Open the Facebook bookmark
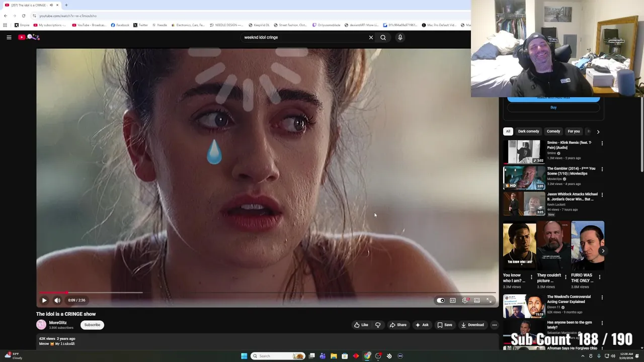This screenshot has width=644, height=362. [x=120, y=25]
